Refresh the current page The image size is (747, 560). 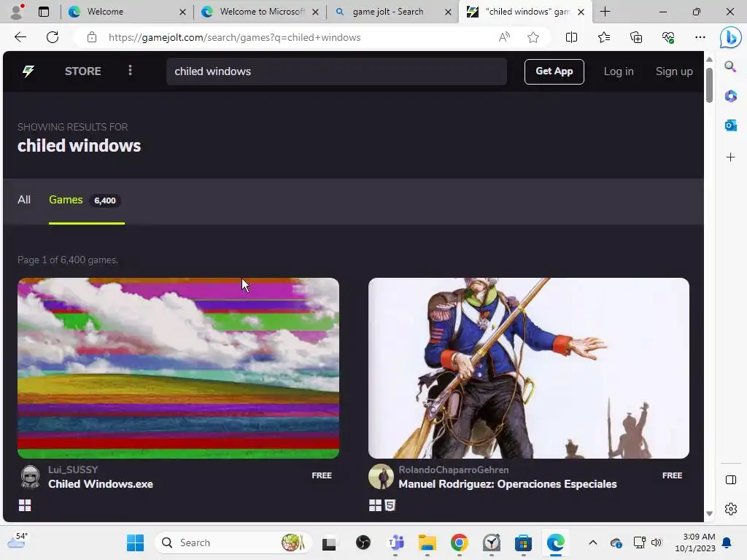tap(53, 37)
